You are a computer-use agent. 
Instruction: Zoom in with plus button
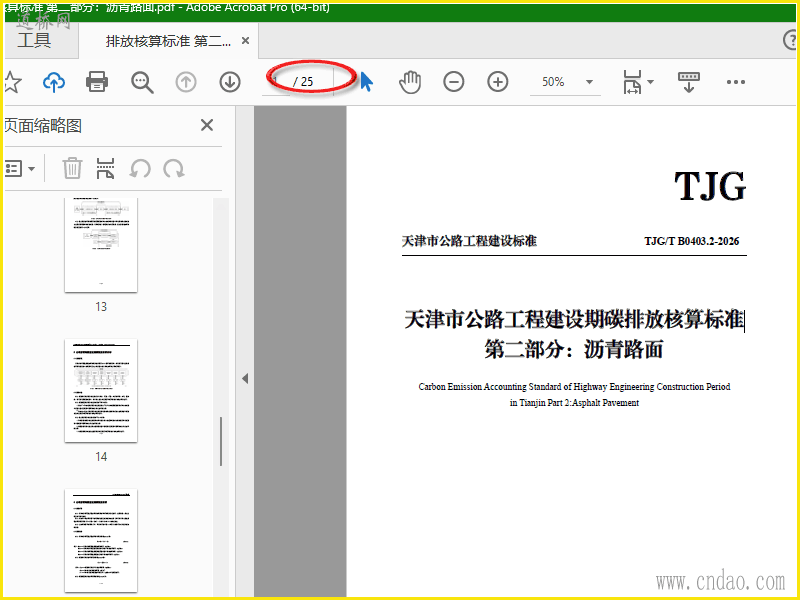pos(497,82)
